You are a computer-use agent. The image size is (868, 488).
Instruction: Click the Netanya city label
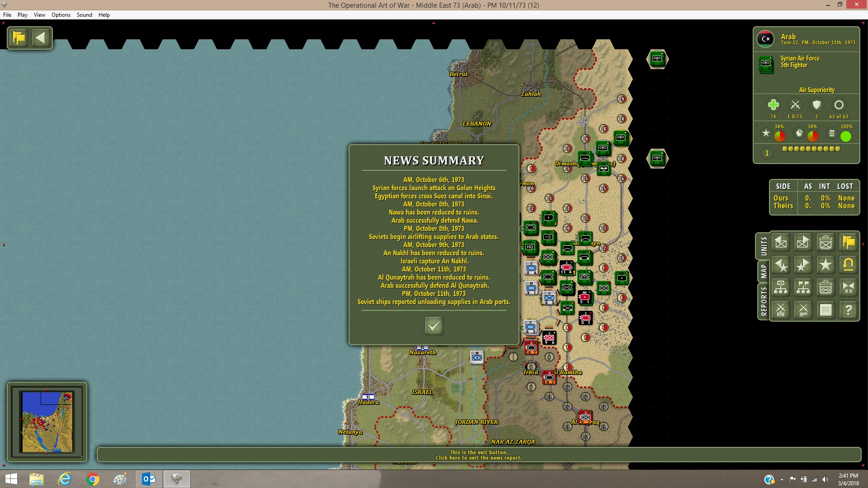click(x=350, y=432)
